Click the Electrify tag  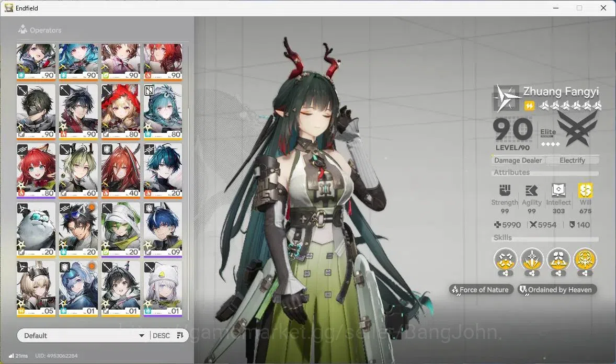click(572, 160)
